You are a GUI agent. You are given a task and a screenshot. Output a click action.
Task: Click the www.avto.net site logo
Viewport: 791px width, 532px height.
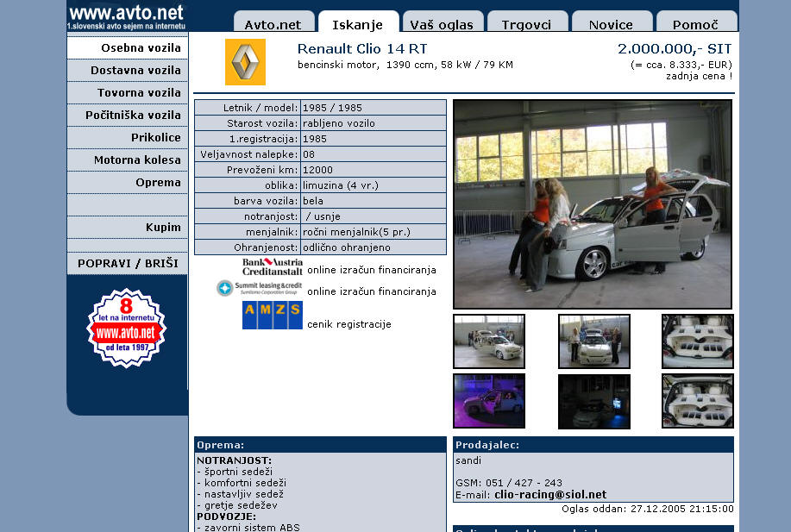(127, 16)
